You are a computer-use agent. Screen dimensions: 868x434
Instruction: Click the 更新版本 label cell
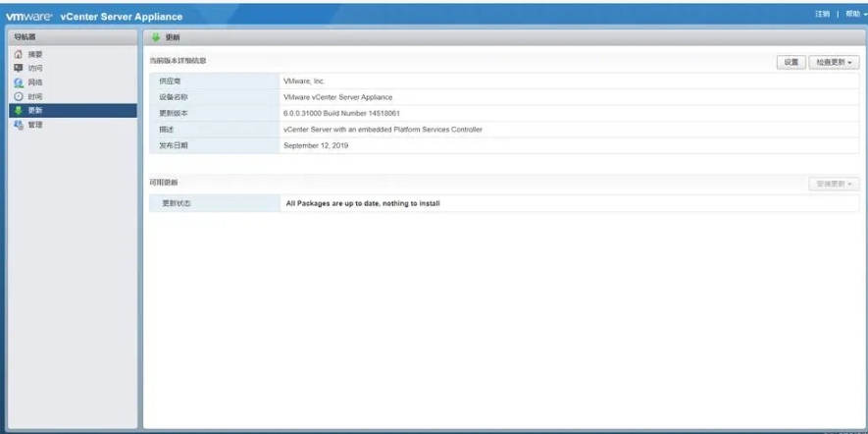point(215,113)
